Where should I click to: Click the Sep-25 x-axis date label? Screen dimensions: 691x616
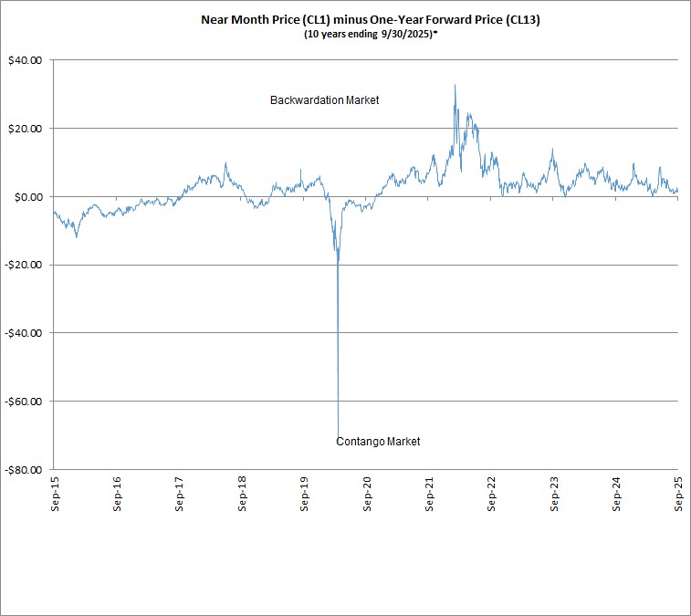(679, 492)
